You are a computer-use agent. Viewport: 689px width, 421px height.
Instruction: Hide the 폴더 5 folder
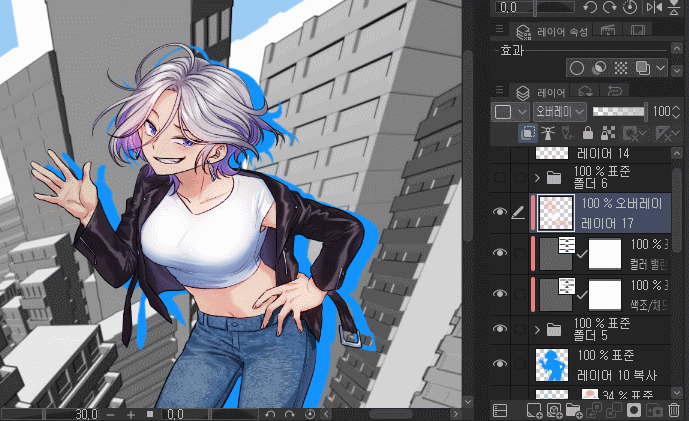point(500,329)
